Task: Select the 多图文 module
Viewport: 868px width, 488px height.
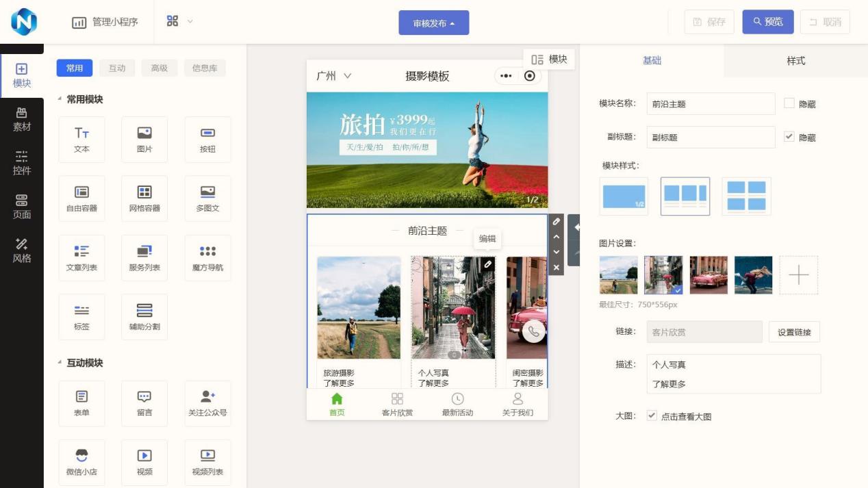Action: coord(207,198)
